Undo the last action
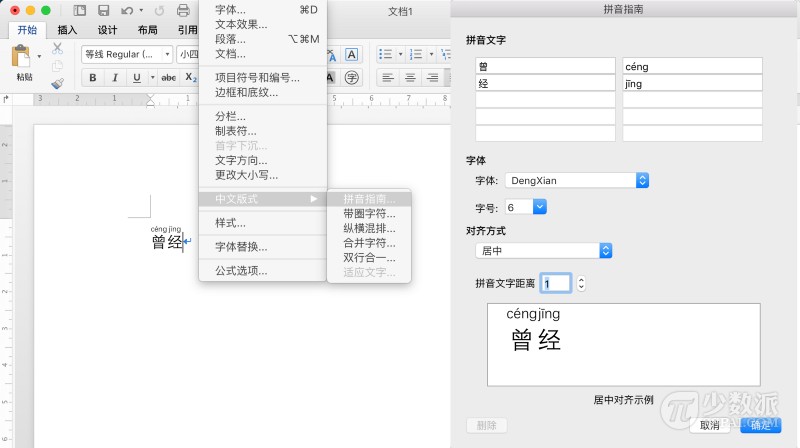Viewport: 800px width, 448px height. point(127,10)
